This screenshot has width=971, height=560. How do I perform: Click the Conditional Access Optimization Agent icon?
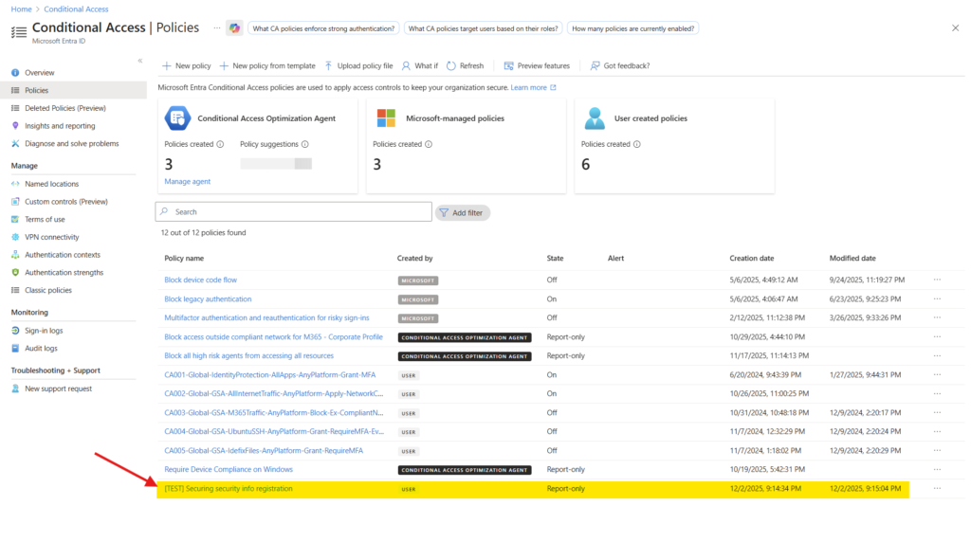pyautogui.click(x=177, y=118)
